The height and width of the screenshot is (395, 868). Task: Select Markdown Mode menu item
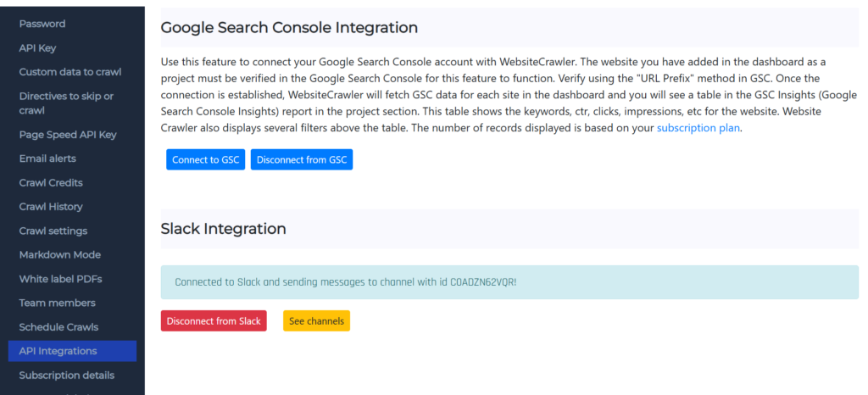point(60,255)
